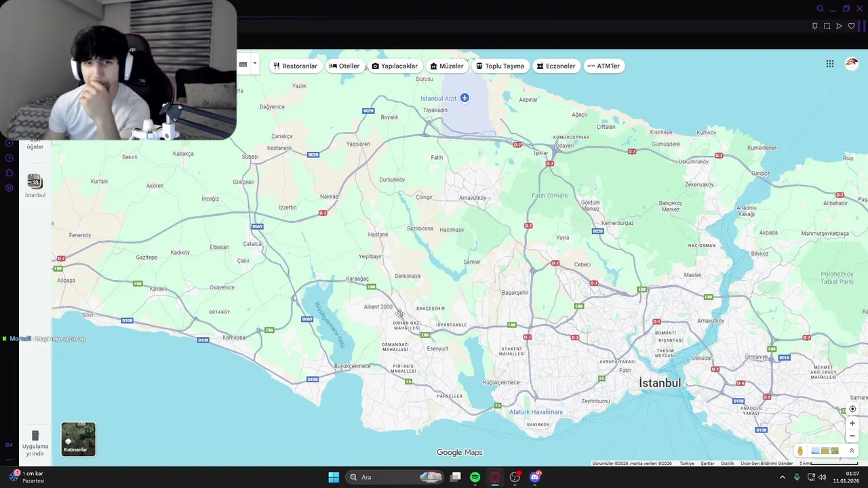Expand the map imagery options chevron
This screenshot has height=488, width=868.
tap(852, 451)
